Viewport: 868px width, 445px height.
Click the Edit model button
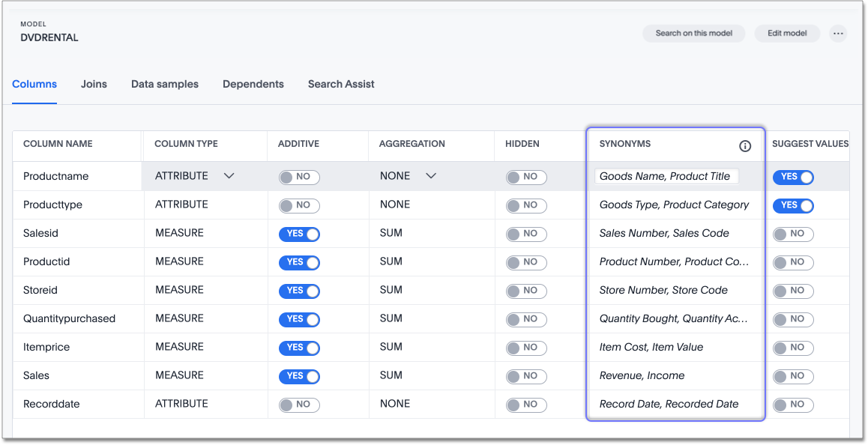[x=787, y=33]
